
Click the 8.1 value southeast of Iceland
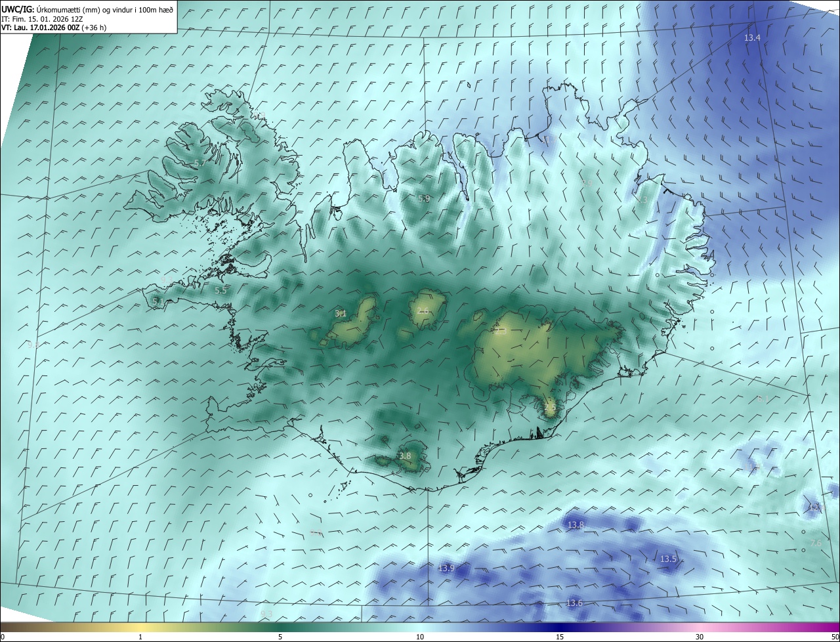pos(763,399)
